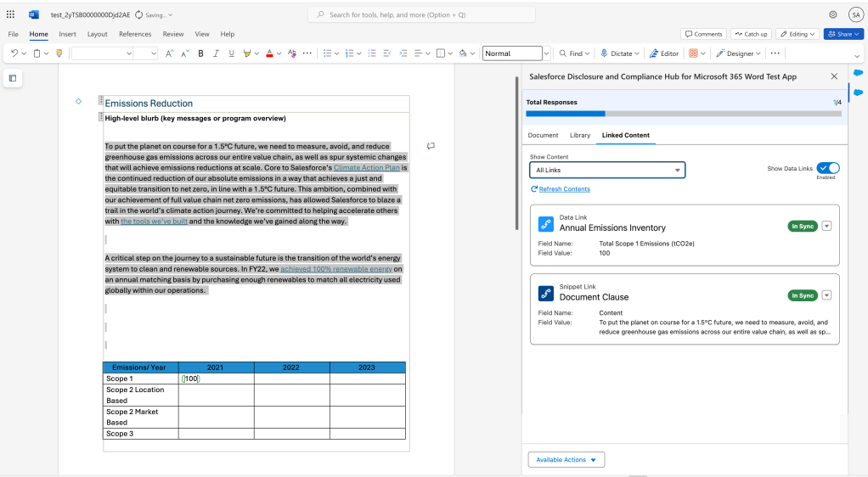Activate the Format Painter brush
868x477 pixels.
59,53
